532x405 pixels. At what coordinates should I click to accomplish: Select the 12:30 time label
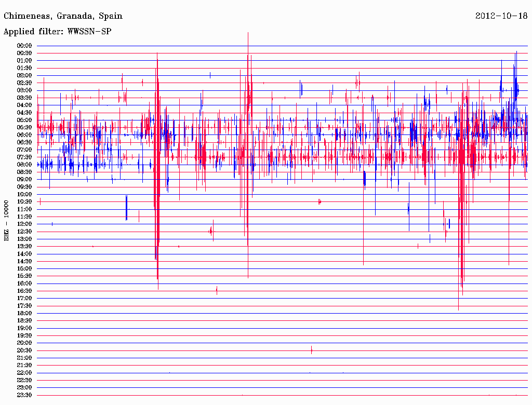pyautogui.click(x=24, y=232)
